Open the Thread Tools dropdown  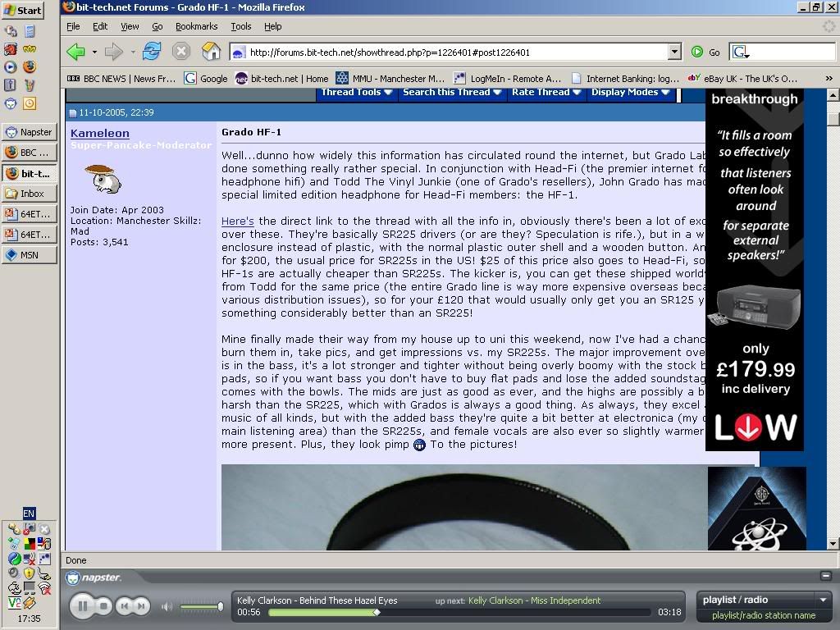pos(355,92)
